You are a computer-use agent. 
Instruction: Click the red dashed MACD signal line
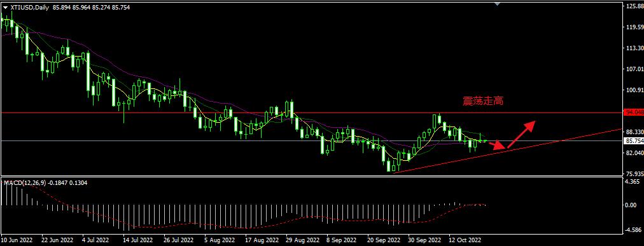(246, 228)
